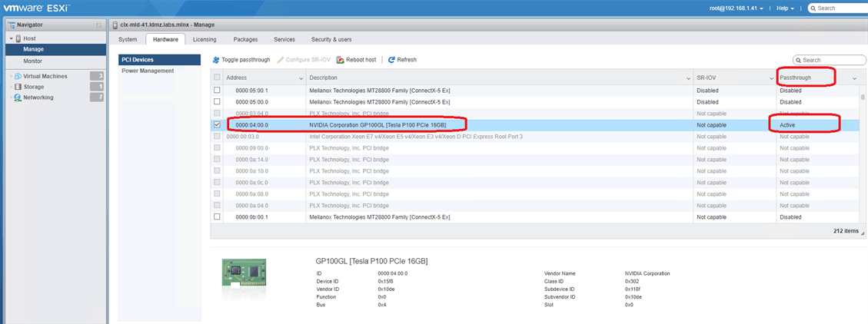
Task: Open the root@192.168.1.41 user dropdown
Action: click(737, 8)
